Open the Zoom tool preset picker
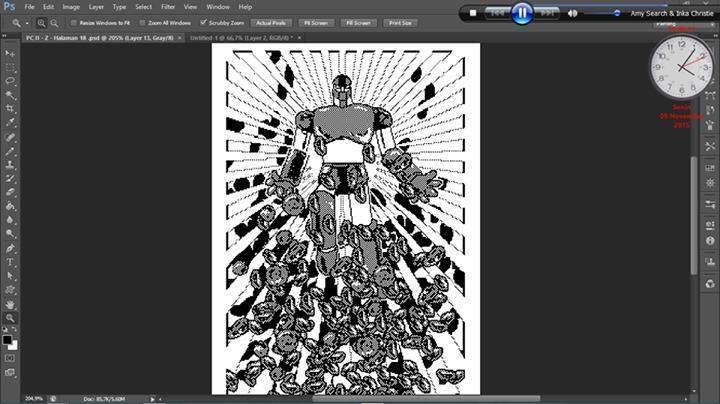The image size is (720, 404). point(18,22)
